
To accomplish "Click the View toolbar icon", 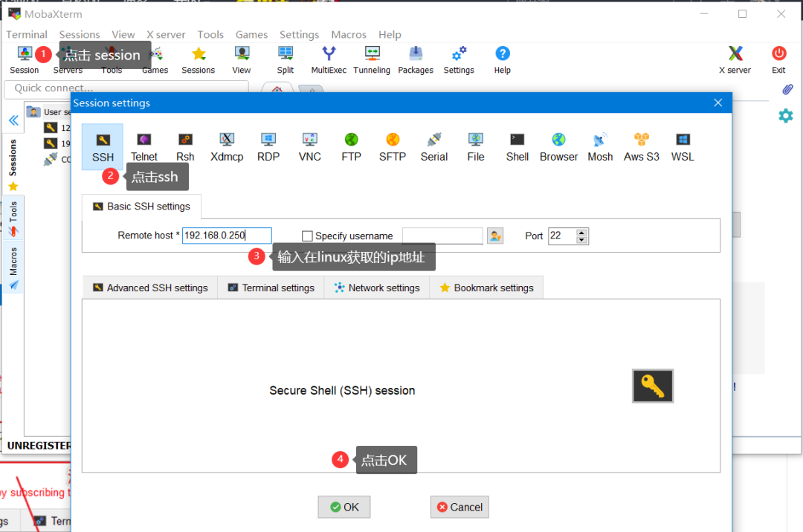I will 241,60.
